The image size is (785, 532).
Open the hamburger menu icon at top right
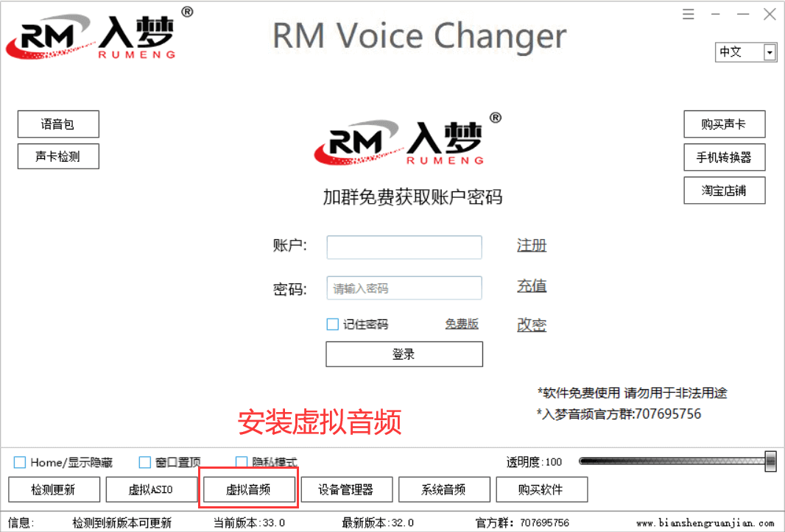[689, 14]
